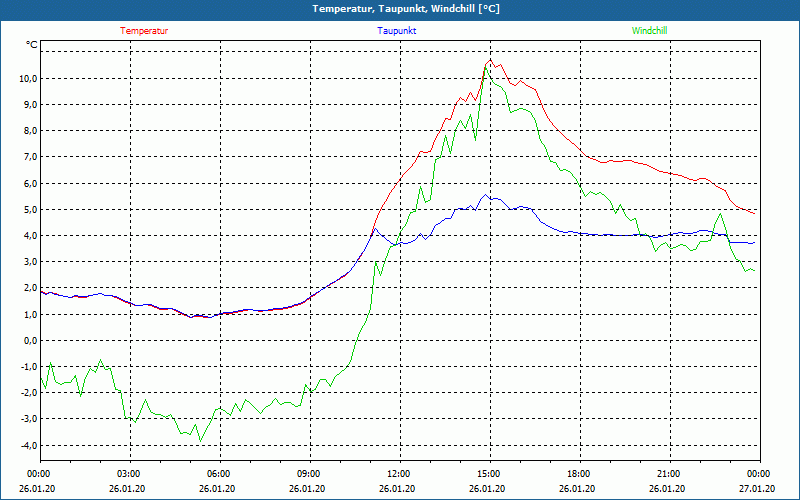The width and height of the screenshot is (800, 500).
Task: Click the 3,0 y-axis value
Action: coord(30,262)
